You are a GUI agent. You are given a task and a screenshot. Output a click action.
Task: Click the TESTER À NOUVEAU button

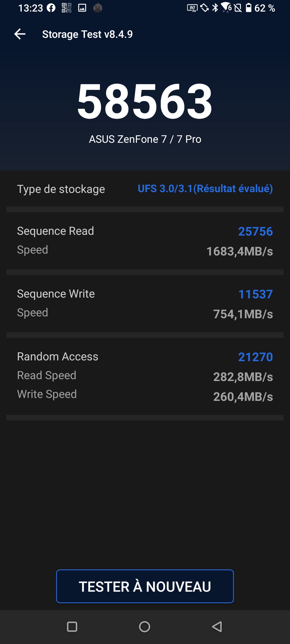click(x=145, y=586)
